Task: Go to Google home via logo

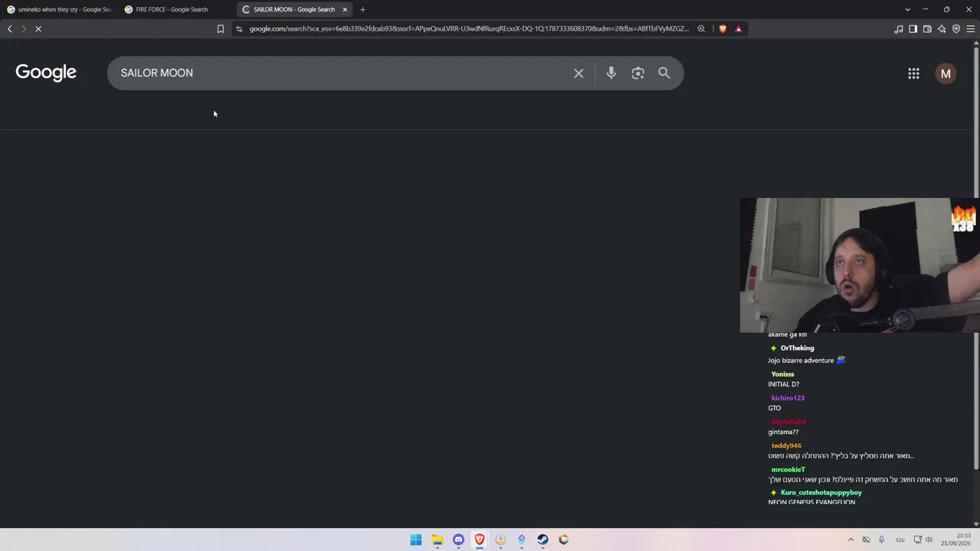Action: tap(46, 73)
